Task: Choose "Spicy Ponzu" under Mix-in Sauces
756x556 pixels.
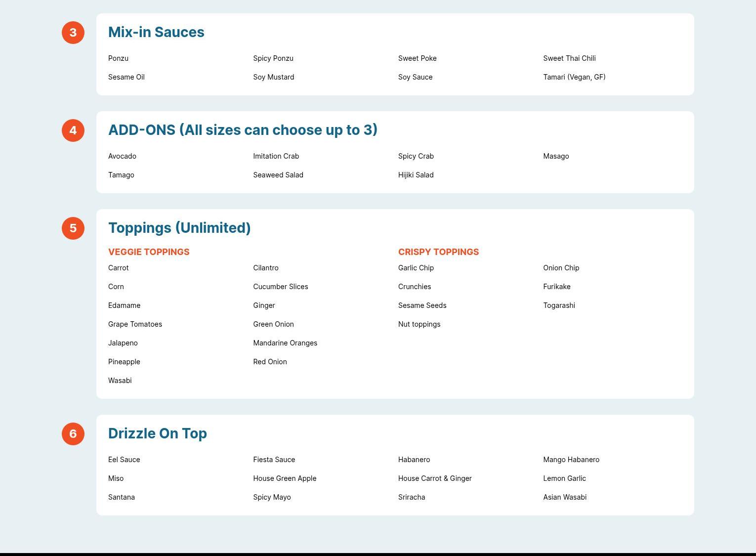Action: tap(273, 58)
